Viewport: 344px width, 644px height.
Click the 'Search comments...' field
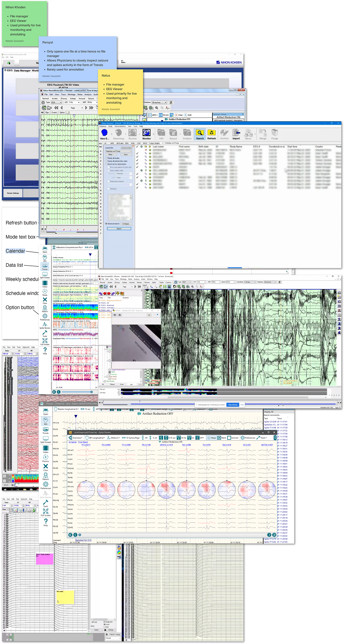[275, 415]
